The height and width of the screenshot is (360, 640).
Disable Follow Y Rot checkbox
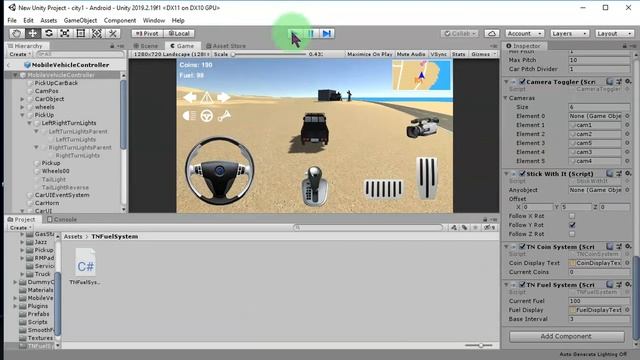tap(572, 225)
